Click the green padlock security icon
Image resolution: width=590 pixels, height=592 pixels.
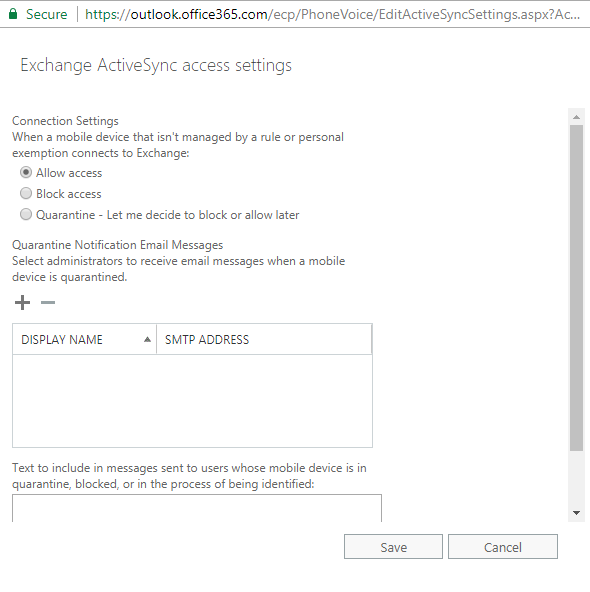13,14
